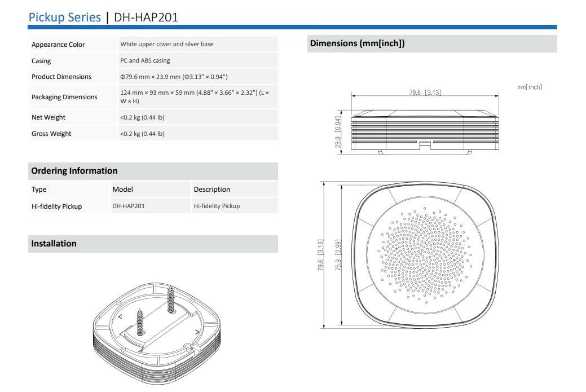
Task: Click the 'Gross Weight' label
Action: click(51, 134)
